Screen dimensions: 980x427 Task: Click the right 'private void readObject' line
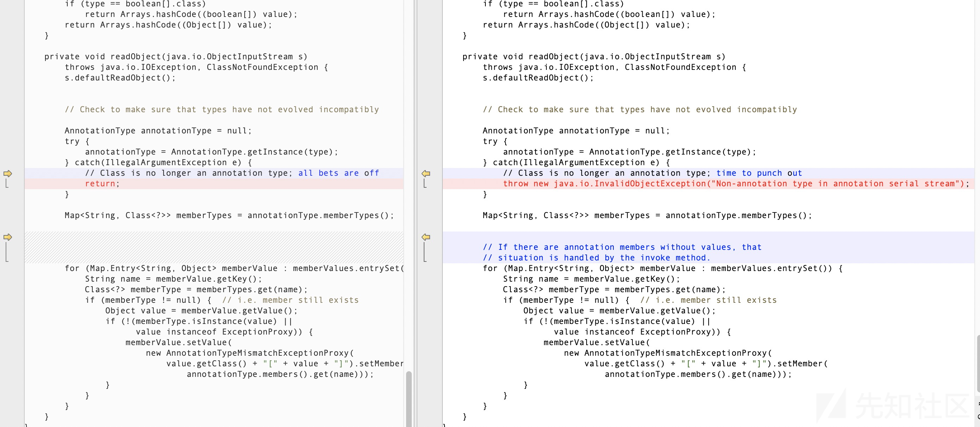click(x=594, y=57)
